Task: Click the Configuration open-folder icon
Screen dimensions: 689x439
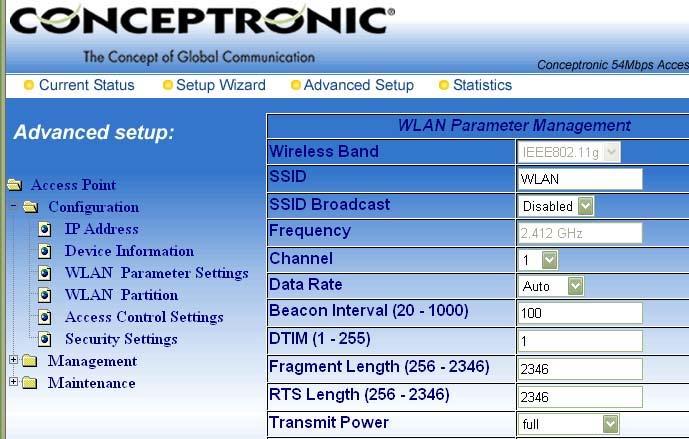Action: click(30, 207)
